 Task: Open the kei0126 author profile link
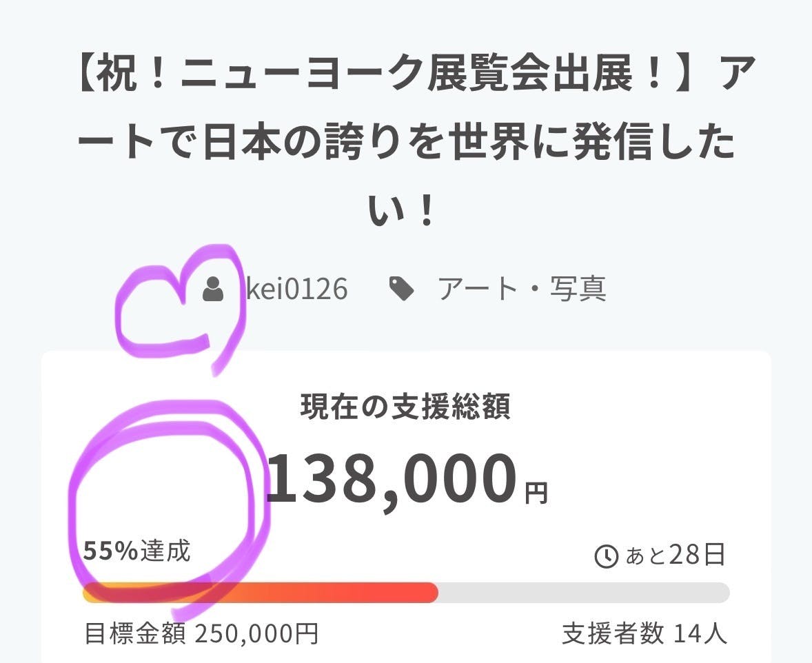(296, 289)
